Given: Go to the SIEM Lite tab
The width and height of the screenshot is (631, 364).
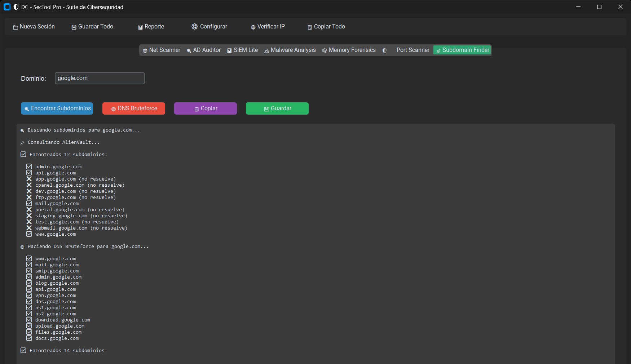Looking at the screenshot, I should (242, 50).
